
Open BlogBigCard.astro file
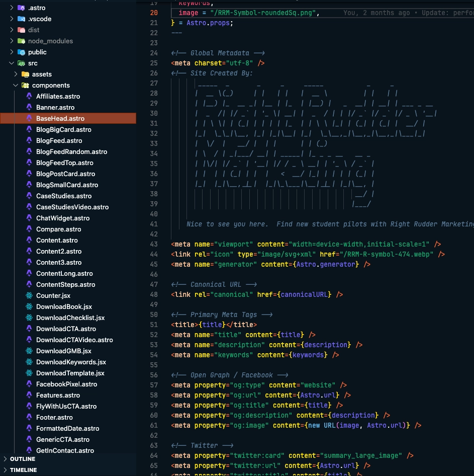[64, 130]
